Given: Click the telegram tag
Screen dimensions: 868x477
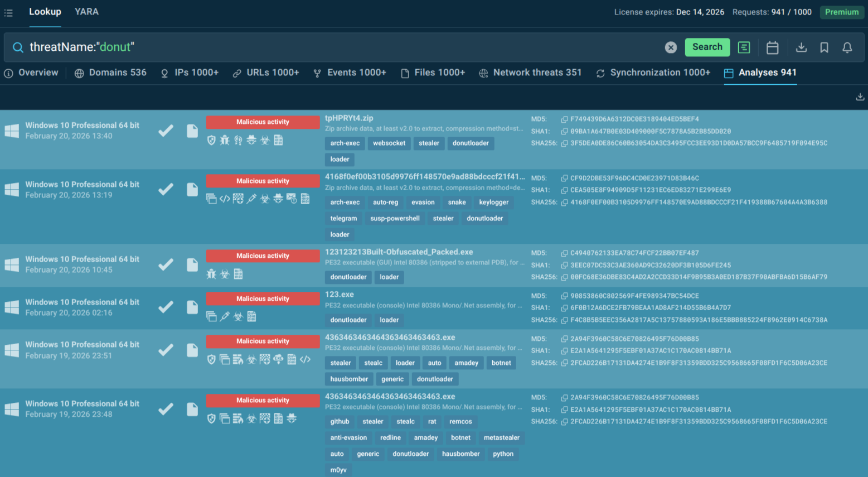Looking at the screenshot, I should [343, 219].
